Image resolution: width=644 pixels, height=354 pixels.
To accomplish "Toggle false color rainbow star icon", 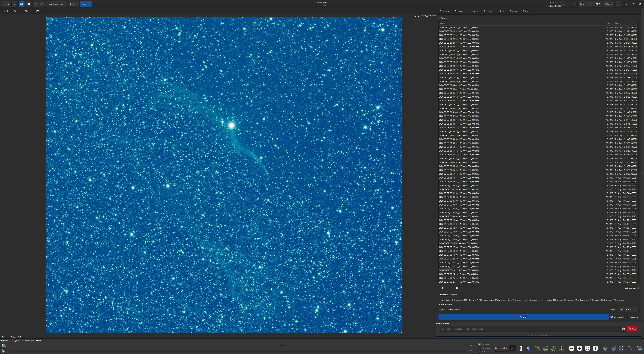I will [528, 348].
